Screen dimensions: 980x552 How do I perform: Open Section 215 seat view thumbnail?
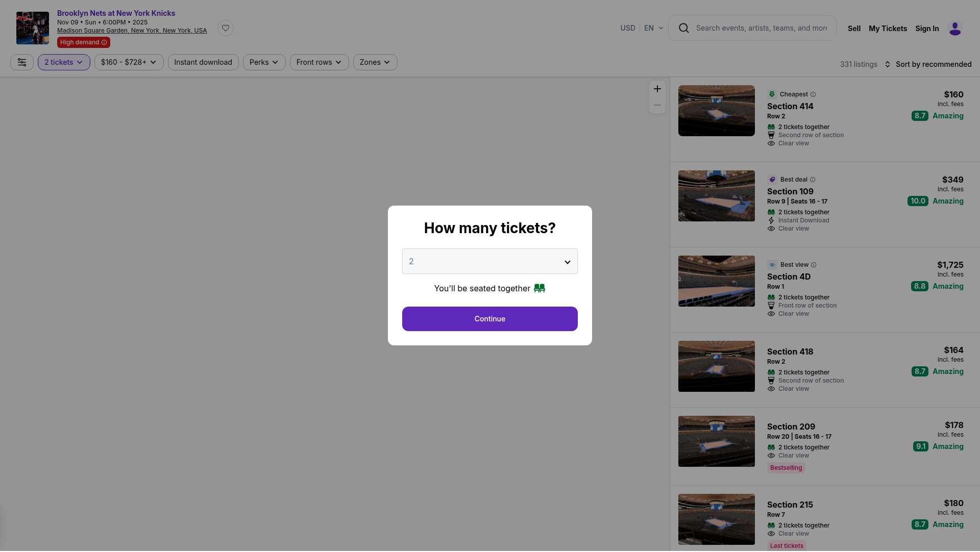pos(716,519)
